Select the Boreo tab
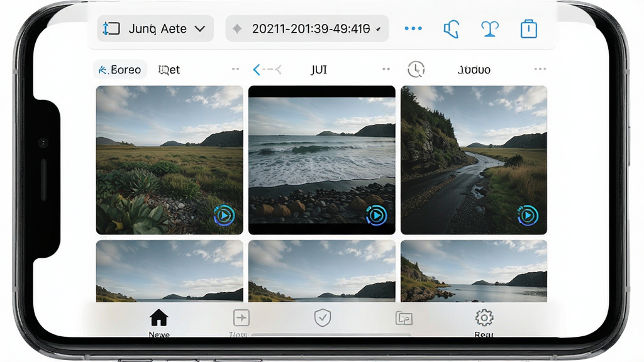 [x=119, y=70]
